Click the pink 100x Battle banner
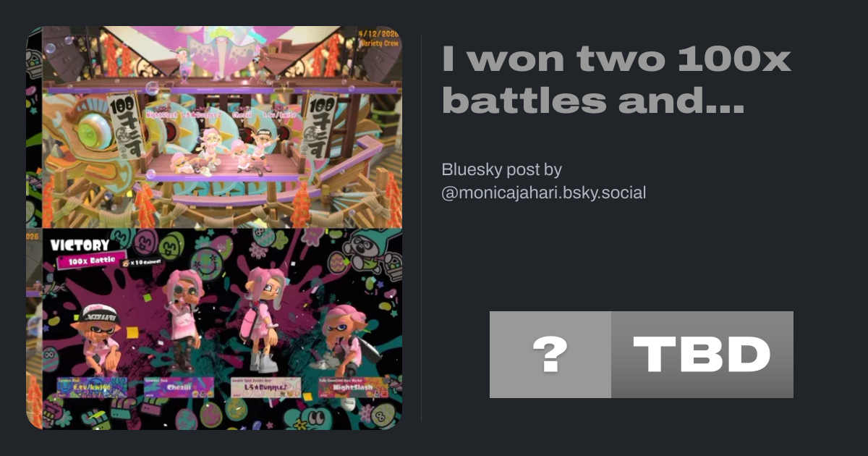 coord(92,261)
